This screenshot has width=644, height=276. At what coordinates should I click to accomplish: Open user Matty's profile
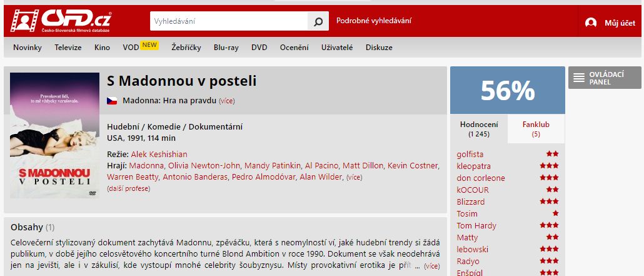(x=468, y=238)
